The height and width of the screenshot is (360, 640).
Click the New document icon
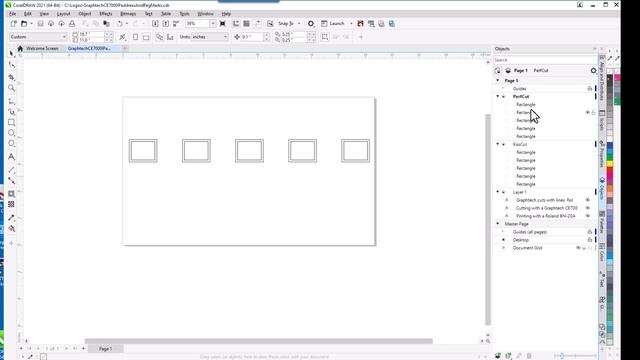[13, 24]
